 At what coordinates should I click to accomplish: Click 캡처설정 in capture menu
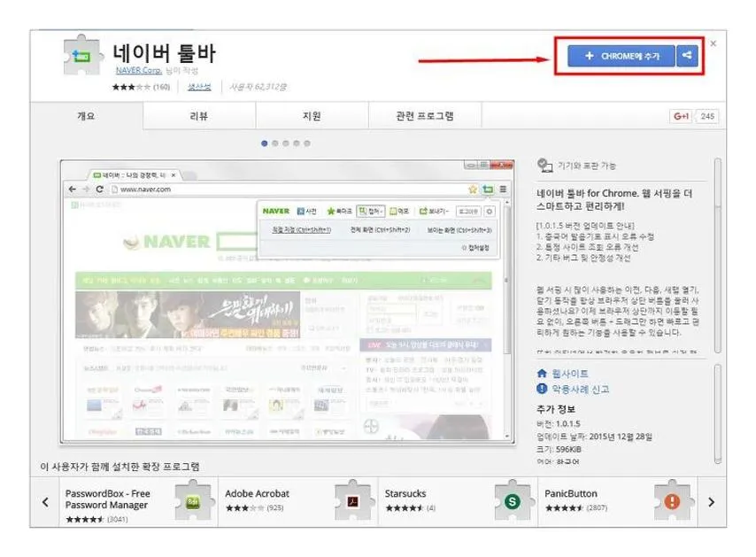[x=475, y=247]
